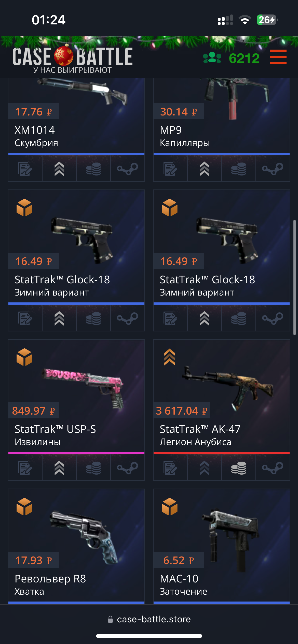Click the case-battle.store address bar
The image size is (298, 644).
(x=149, y=619)
